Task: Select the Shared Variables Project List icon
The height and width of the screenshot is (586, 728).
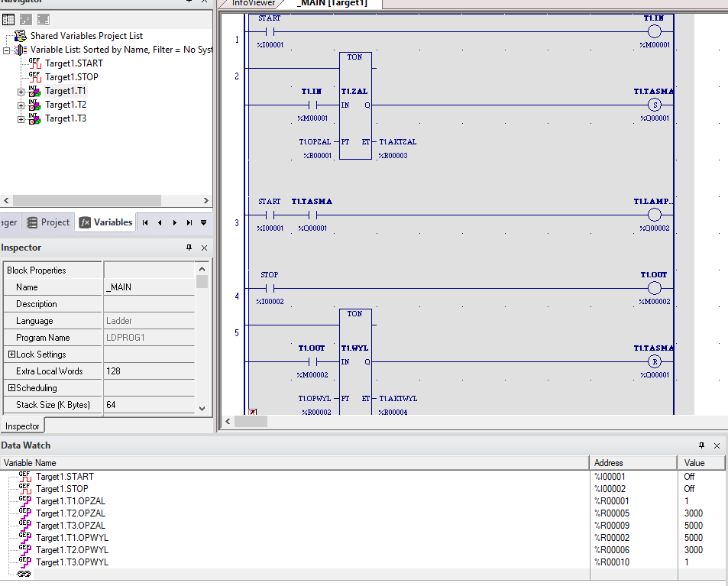Action: (21, 36)
